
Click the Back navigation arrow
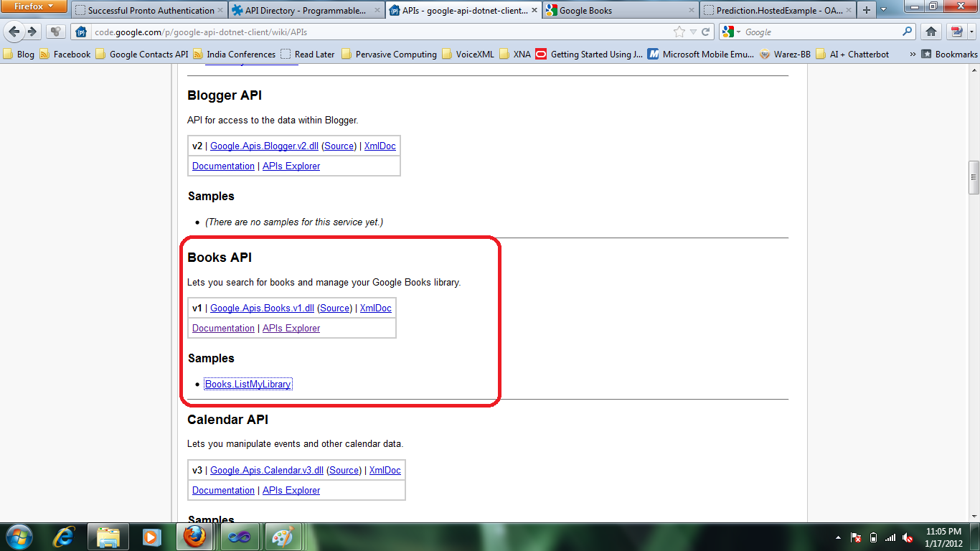point(14,32)
